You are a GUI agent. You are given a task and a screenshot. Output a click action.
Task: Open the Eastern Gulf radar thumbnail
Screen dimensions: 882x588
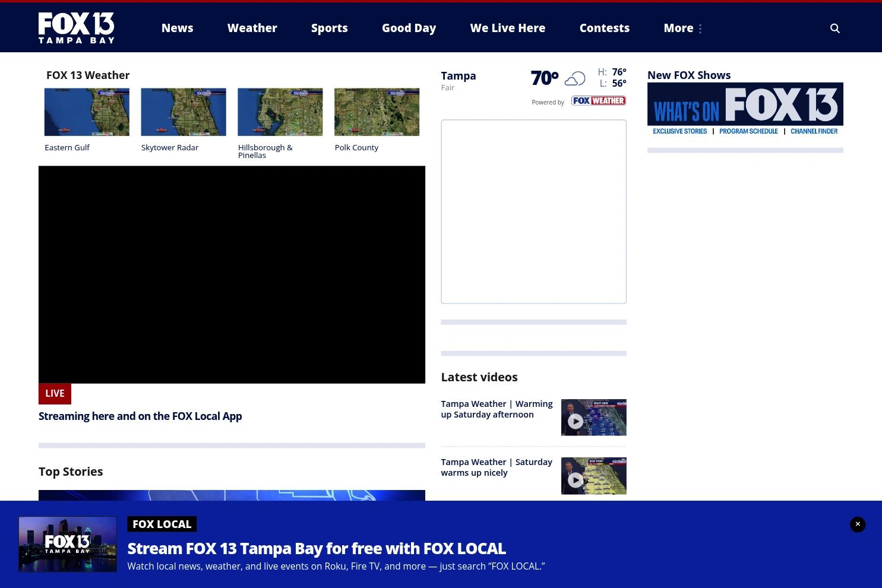pyautogui.click(x=87, y=112)
